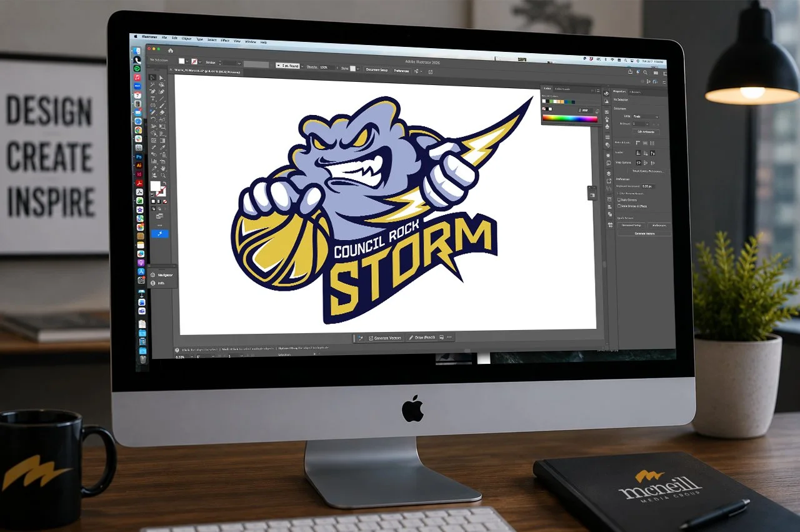Click the Edit Artboards button
This screenshot has height=532, width=800.
[646, 132]
